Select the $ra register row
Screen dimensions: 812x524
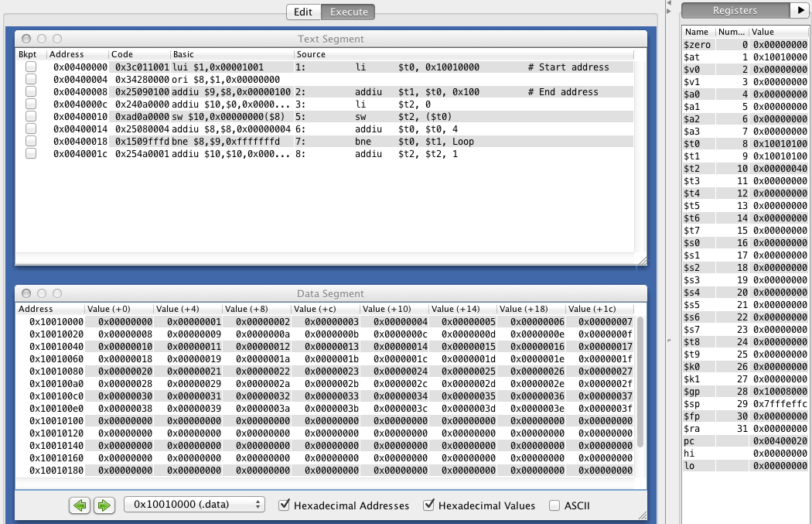pyautogui.click(x=745, y=429)
